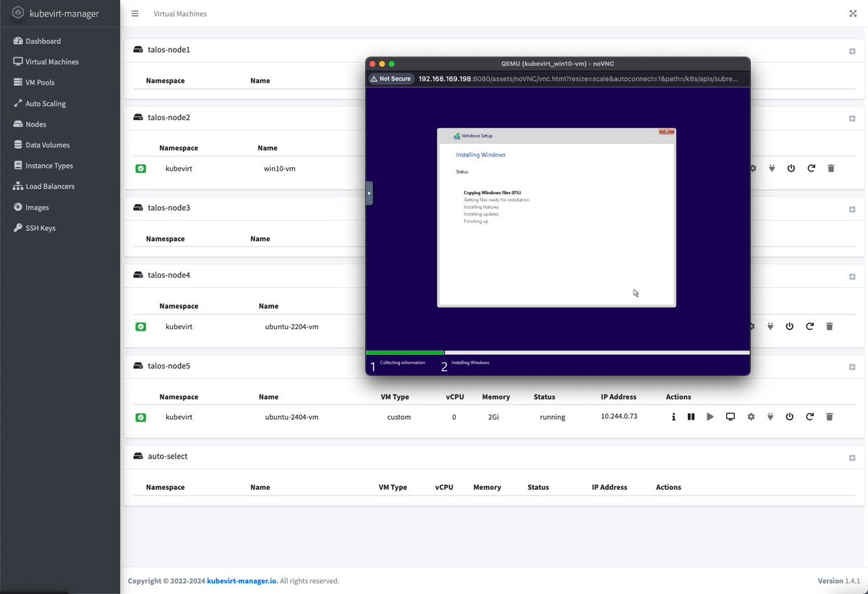Click noVNC window address bar URL
This screenshot has height=594, width=868.
click(579, 79)
